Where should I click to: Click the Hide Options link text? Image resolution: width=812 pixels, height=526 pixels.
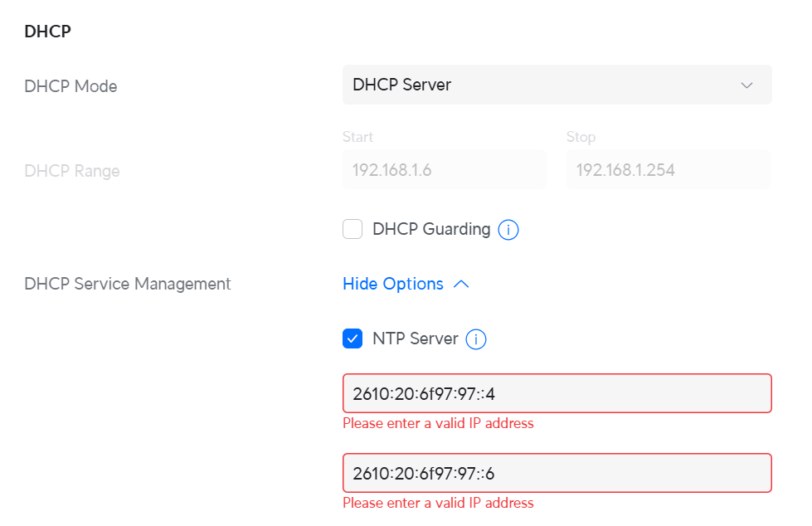click(x=393, y=284)
